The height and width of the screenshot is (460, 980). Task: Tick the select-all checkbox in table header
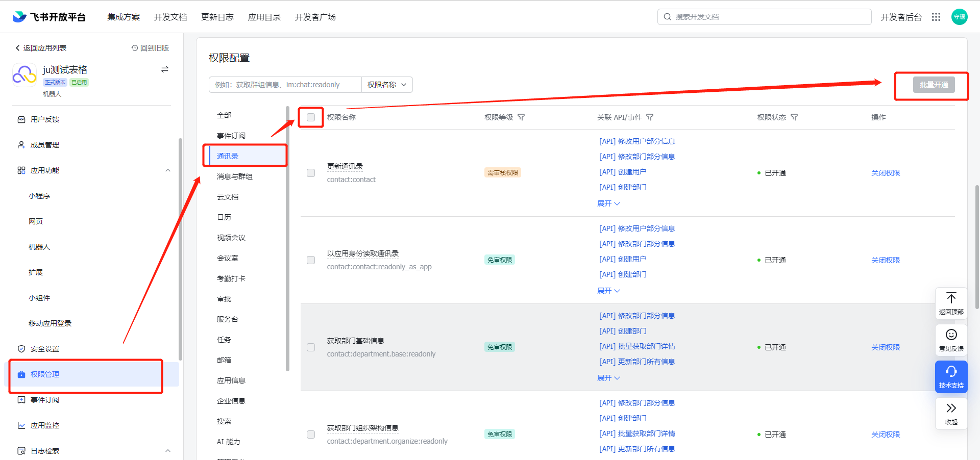point(311,117)
